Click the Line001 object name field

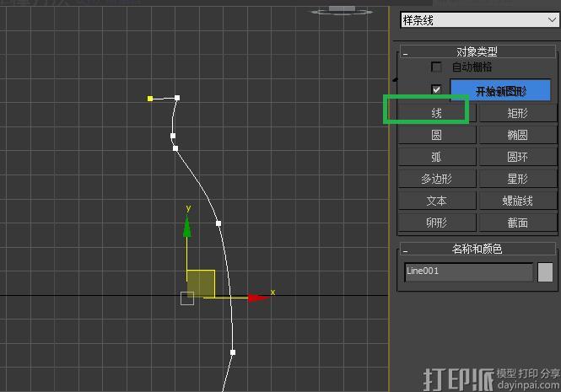(x=468, y=271)
